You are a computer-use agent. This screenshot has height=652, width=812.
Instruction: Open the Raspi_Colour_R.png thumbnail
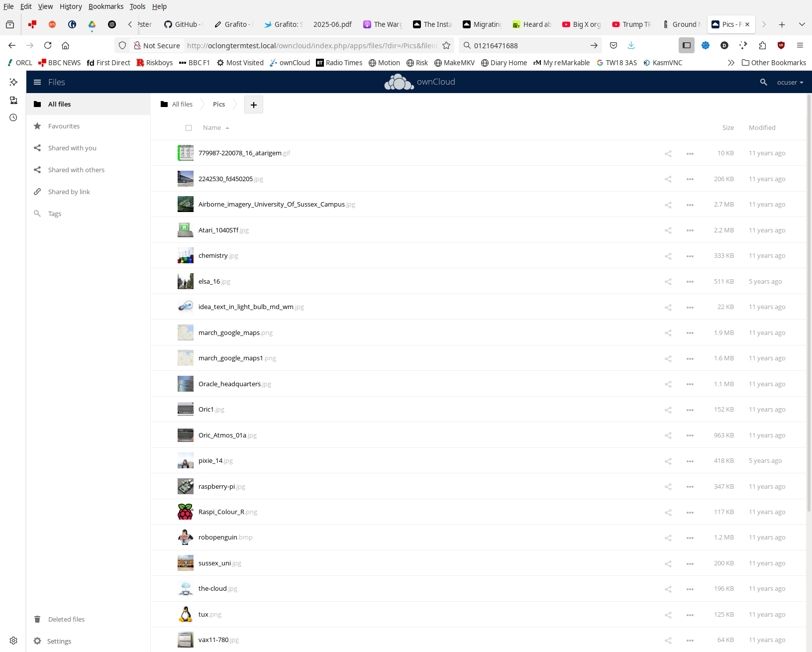pyautogui.click(x=186, y=512)
